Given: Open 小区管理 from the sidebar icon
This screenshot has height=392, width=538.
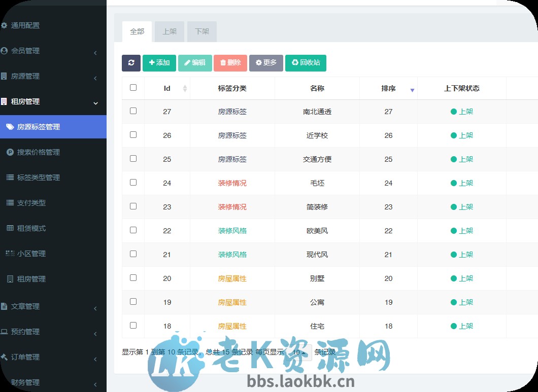Looking at the screenshot, I should click(x=11, y=253).
